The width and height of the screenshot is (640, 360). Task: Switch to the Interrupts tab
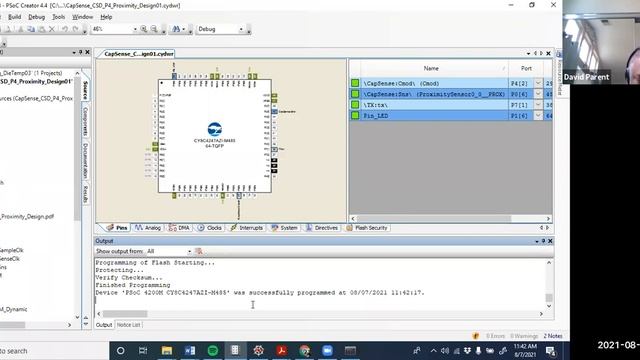click(x=247, y=228)
